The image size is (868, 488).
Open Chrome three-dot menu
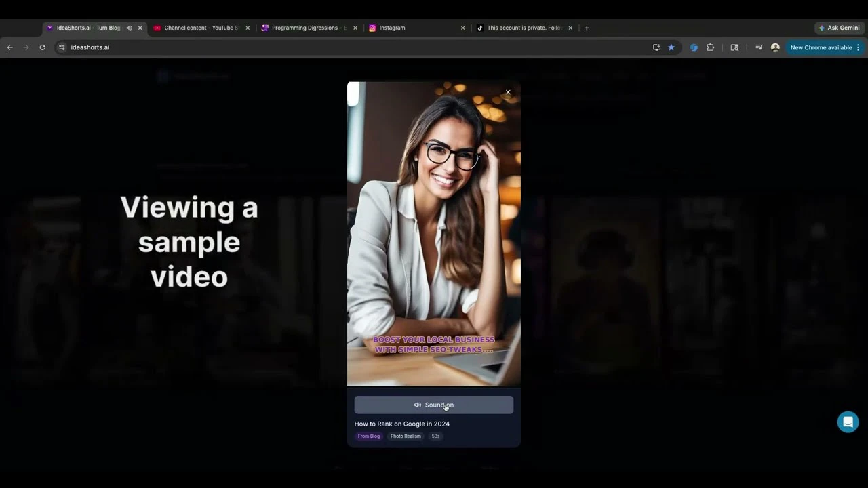[858, 47]
